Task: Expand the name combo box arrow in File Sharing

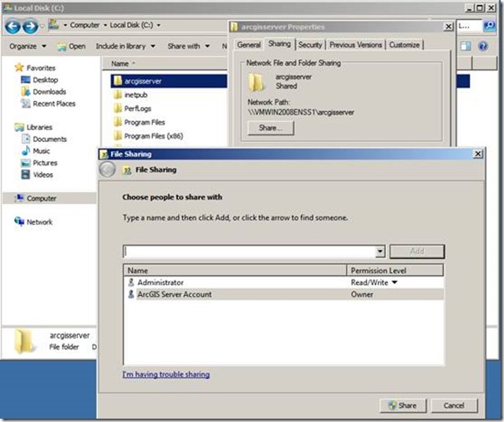Action: pos(380,251)
